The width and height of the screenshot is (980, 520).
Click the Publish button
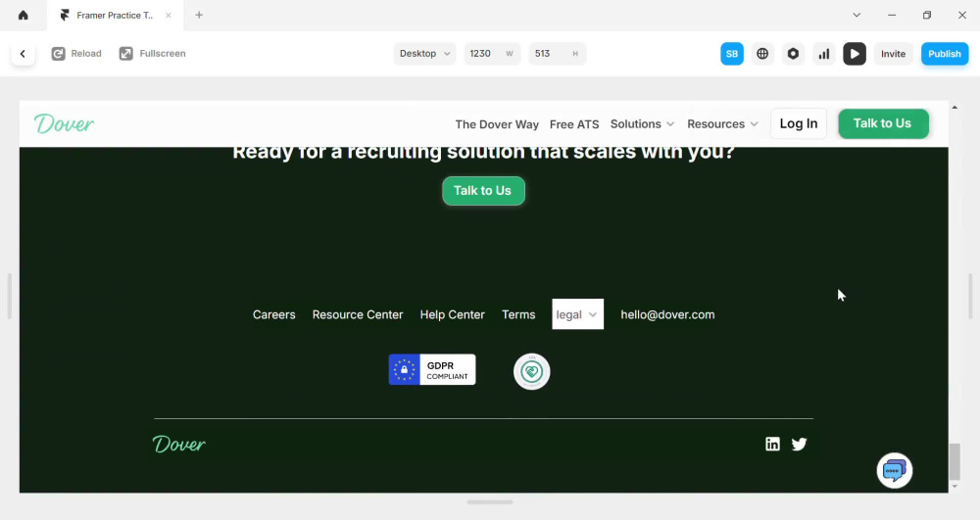[x=945, y=54]
